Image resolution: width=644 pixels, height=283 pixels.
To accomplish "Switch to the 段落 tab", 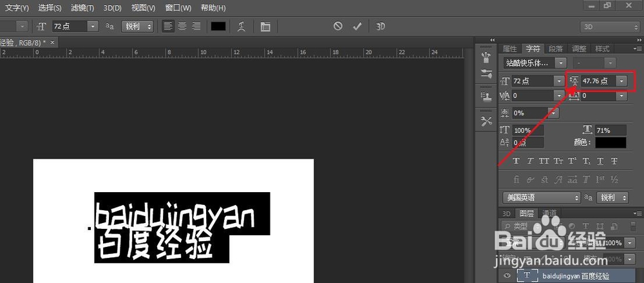I will pyautogui.click(x=556, y=48).
